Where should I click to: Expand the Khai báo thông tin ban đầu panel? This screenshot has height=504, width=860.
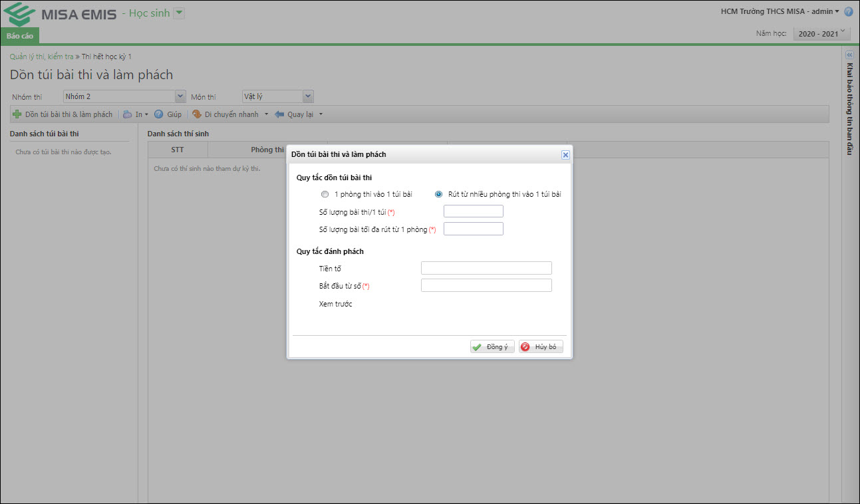pos(849,55)
